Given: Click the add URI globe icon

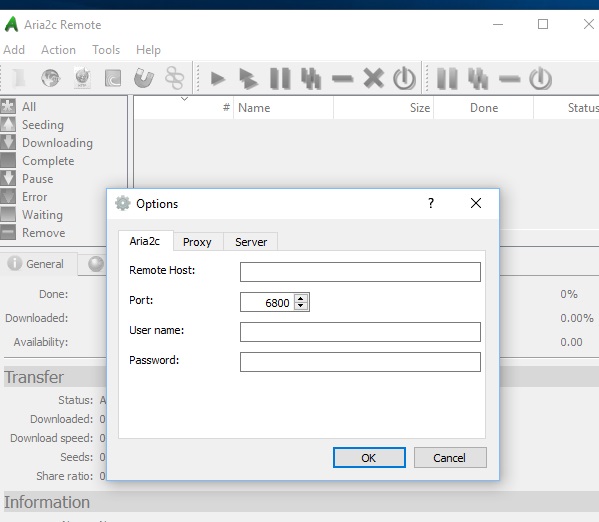Looking at the screenshot, I should [50, 78].
